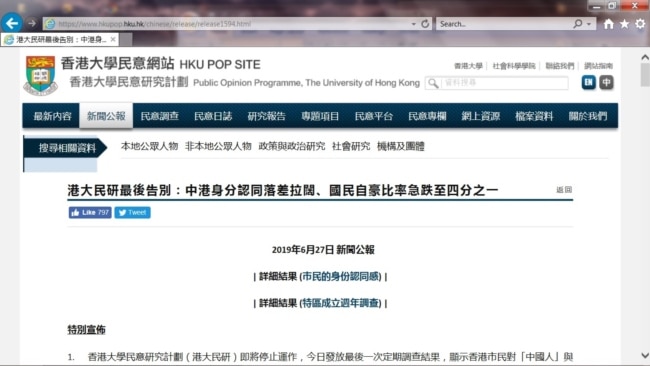Open 民意平台 menu item
Viewport: 650px width, 366px height.
click(374, 116)
